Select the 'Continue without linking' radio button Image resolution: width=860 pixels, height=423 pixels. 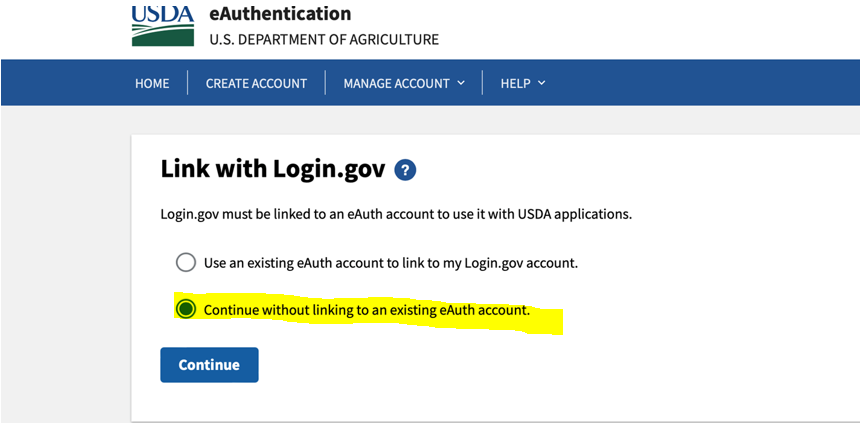186,310
